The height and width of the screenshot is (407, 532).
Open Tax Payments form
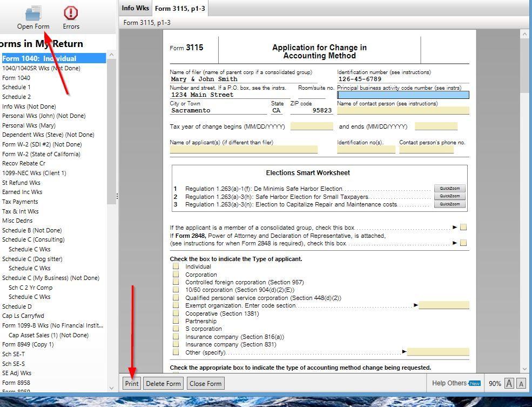20,202
